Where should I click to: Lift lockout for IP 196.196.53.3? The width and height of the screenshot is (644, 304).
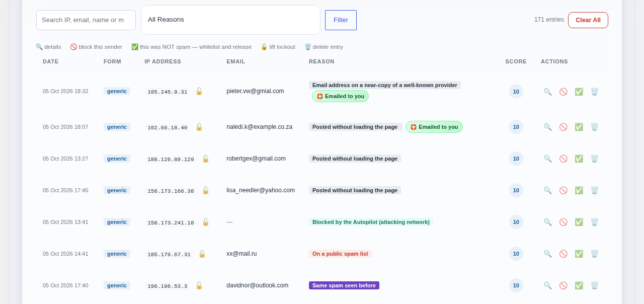199,285
